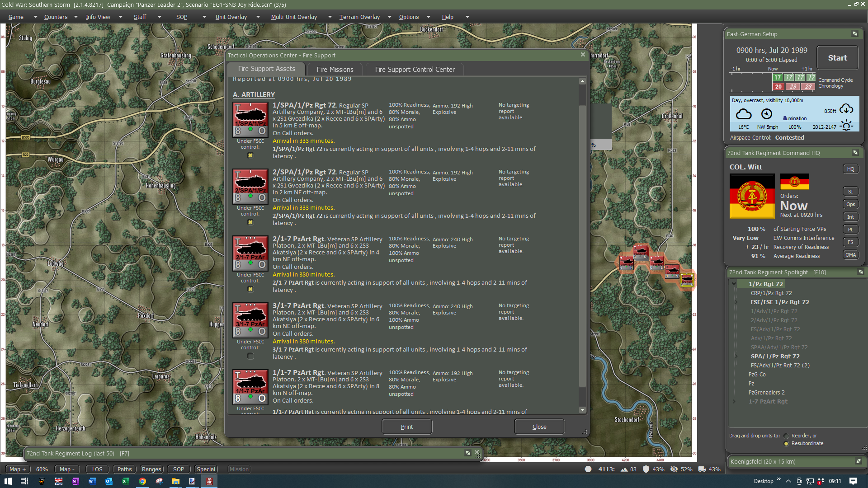This screenshot has height=488, width=868.
Task: Click the wind direction compass icon
Action: coord(767,114)
